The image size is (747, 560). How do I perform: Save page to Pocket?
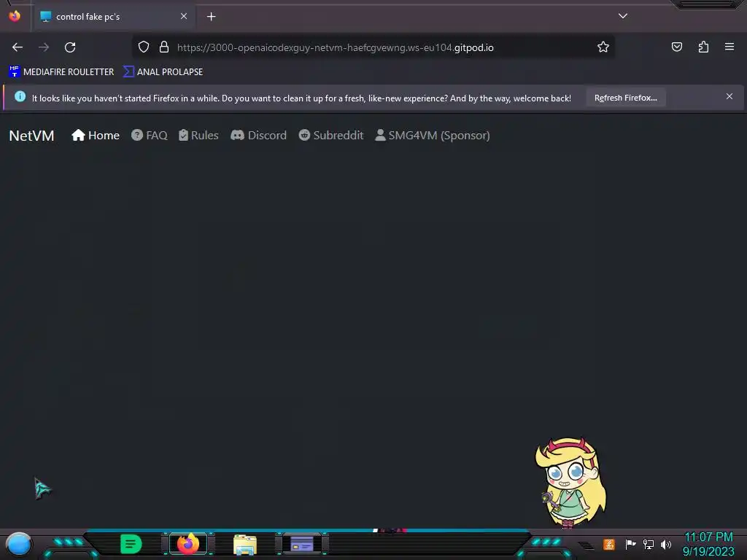(676, 47)
